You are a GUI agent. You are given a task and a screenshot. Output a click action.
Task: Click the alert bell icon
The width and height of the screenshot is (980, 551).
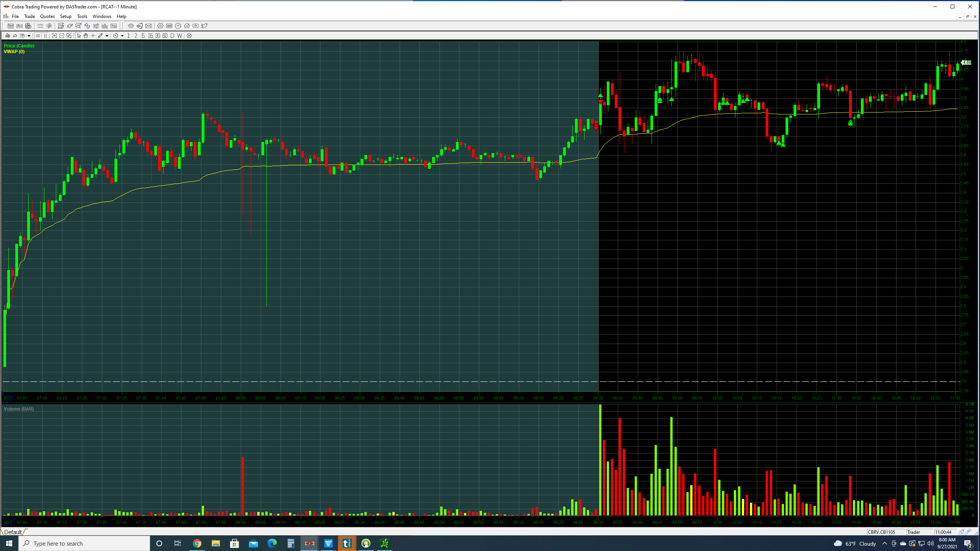(x=140, y=26)
